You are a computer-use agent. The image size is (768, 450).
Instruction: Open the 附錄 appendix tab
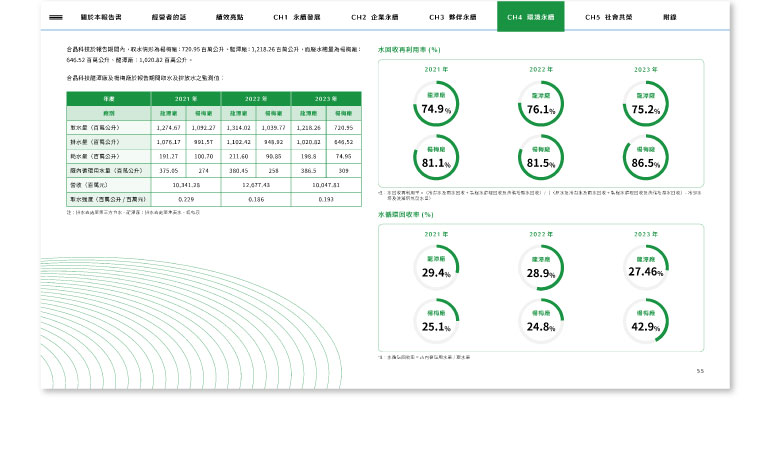pos(670,17)
